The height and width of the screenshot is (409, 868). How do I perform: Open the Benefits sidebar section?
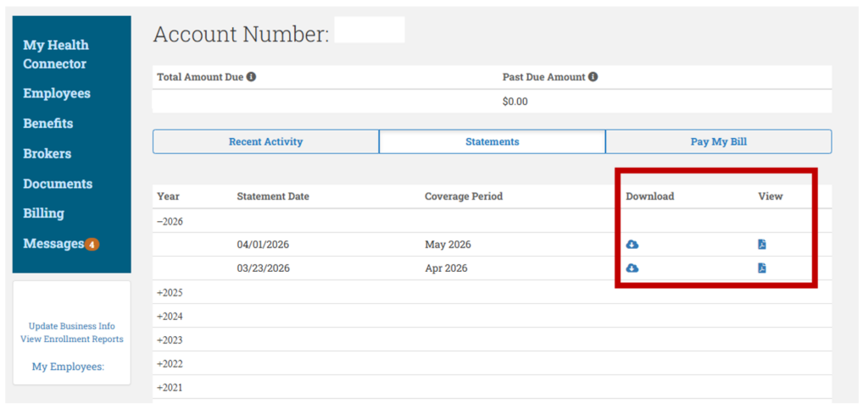[x=48, y=124]
